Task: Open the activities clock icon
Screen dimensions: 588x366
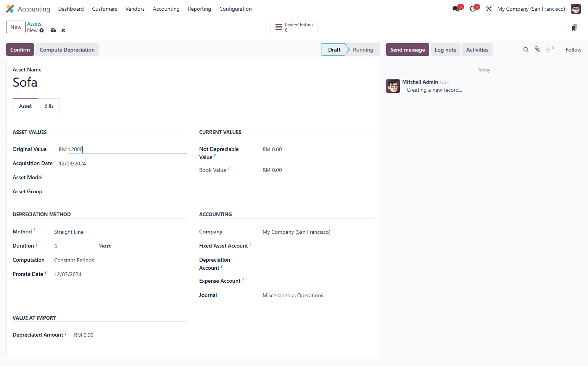Action: pyautogui.click(x=473, y=9)
